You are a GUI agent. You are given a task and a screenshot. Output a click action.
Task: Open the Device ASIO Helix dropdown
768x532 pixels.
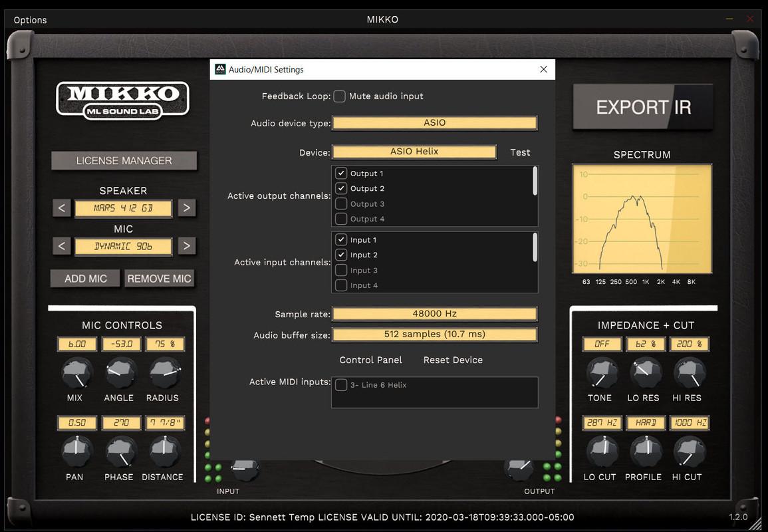[414, 152]
